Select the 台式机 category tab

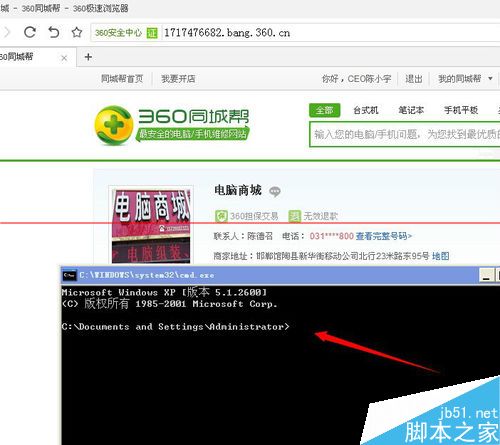(366, 110)
